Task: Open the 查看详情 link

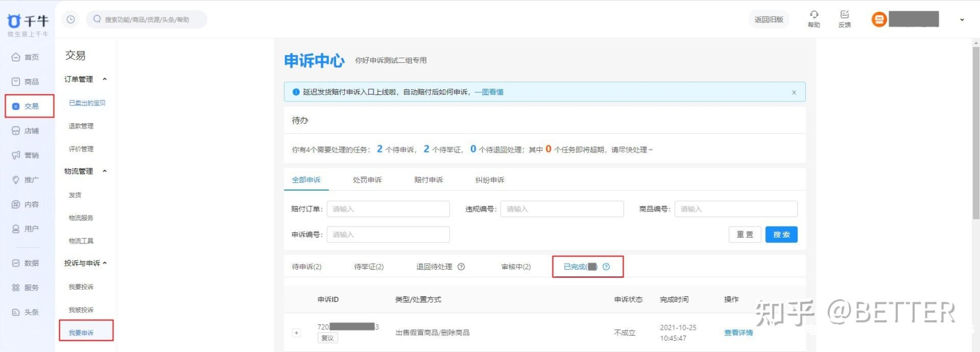Action: 738,333
